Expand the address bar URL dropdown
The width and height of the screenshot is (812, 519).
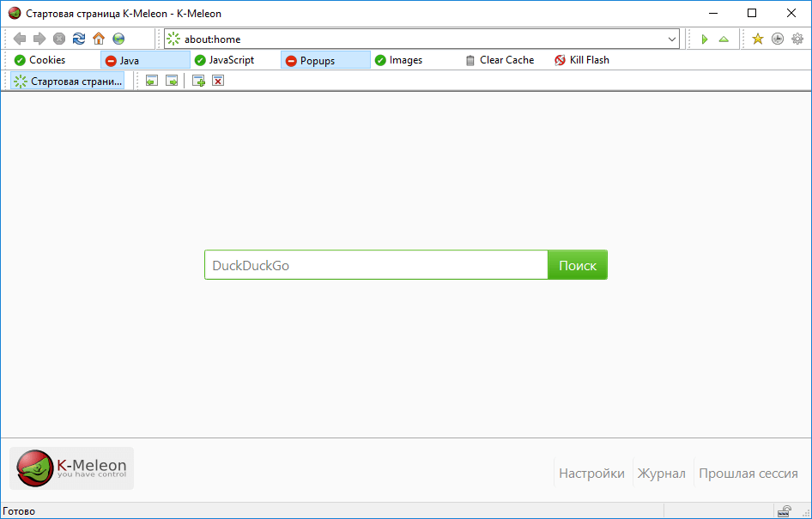tap(672, 39)
